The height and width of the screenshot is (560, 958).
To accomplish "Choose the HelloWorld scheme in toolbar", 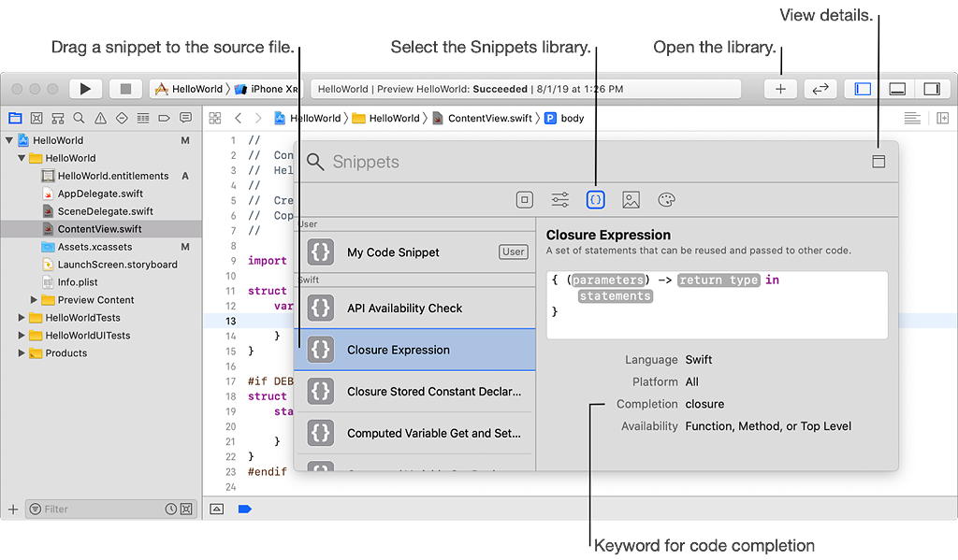I will pyautogui.click(x=189, y=89).
